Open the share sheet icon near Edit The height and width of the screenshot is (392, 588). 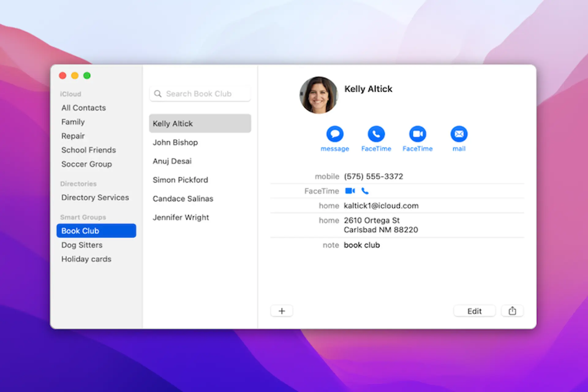(x=512, y=311)
